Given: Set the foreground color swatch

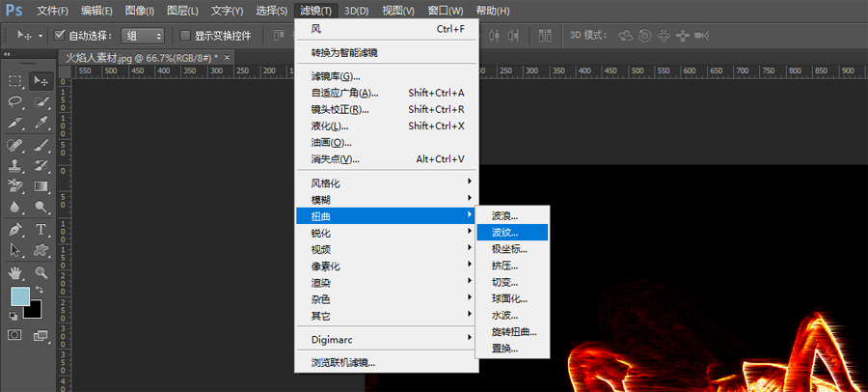Looking at the screenshot, I should pyautogui.click(x=20, y=296).
